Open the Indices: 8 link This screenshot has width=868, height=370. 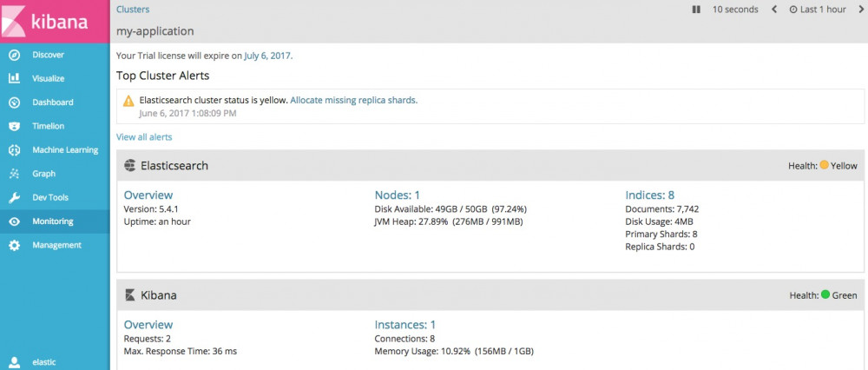[x=650, y=195]
